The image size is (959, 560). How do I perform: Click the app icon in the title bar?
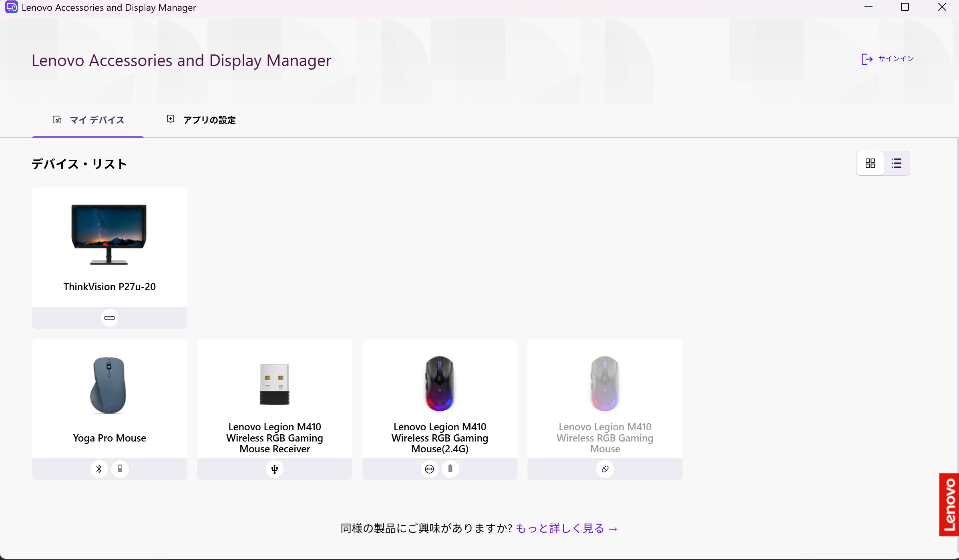(x=11, y=7)
